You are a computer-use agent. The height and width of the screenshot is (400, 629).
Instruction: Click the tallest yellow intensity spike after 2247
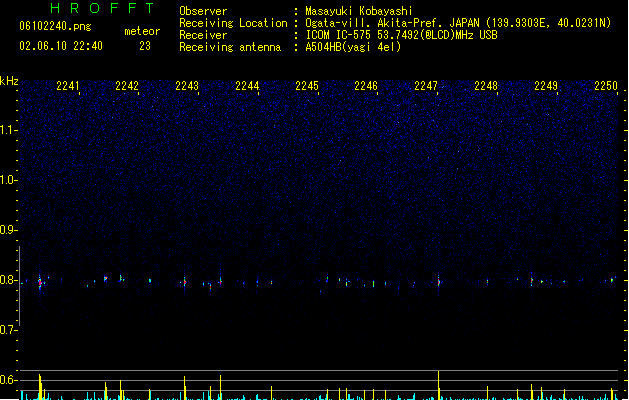[x=438, y=385]
